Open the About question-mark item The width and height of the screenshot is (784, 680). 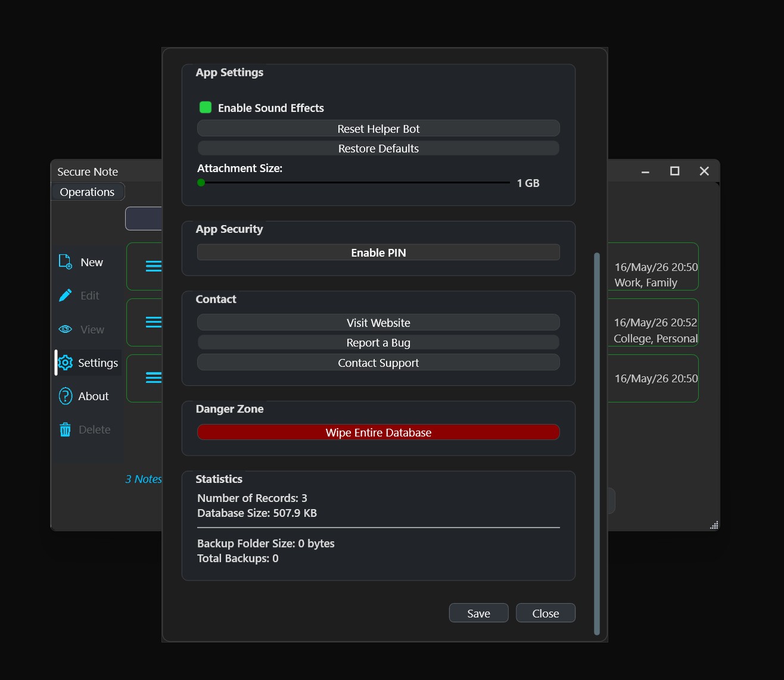coord(84,396)
